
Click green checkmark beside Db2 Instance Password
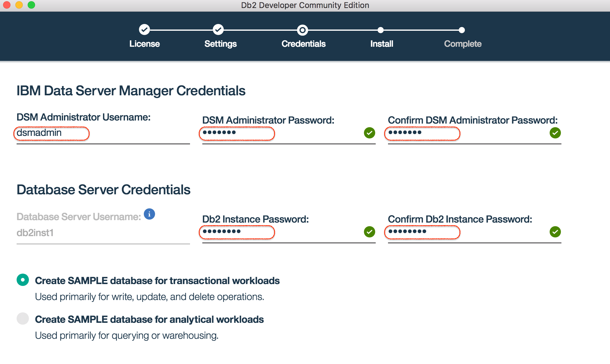(370, 232)
